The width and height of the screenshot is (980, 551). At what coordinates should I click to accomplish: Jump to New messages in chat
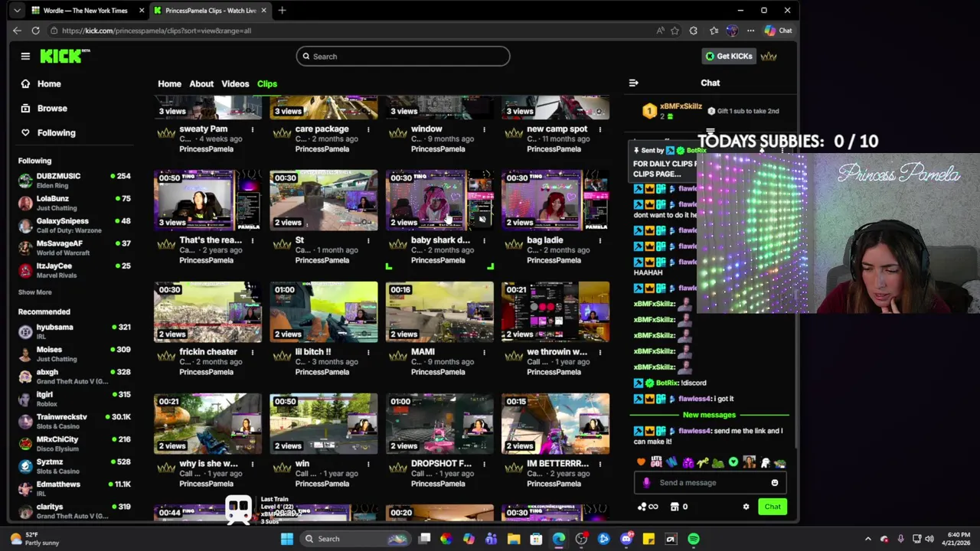point(709,415)
